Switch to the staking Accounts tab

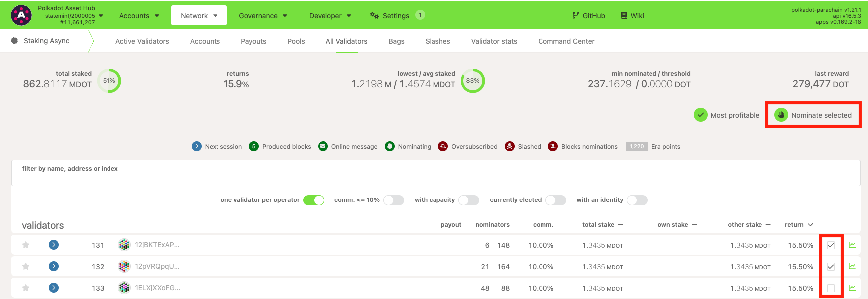click(205, 41)
